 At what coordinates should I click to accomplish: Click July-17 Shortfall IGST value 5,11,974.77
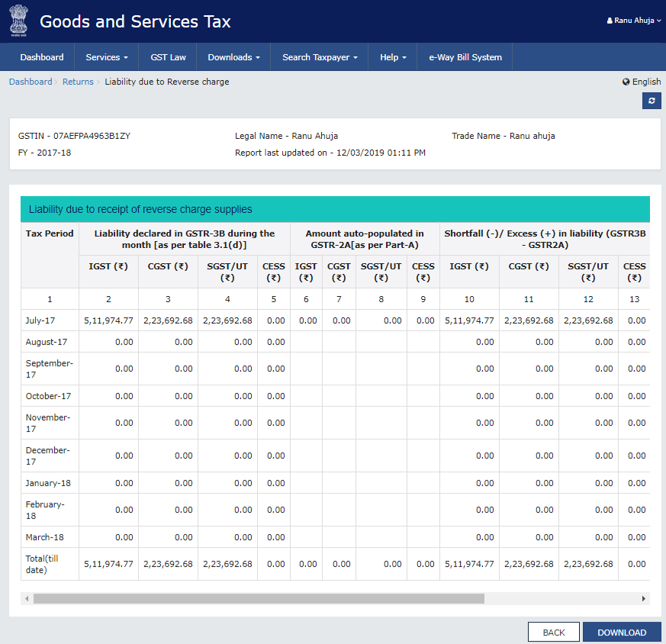point(469,320)
